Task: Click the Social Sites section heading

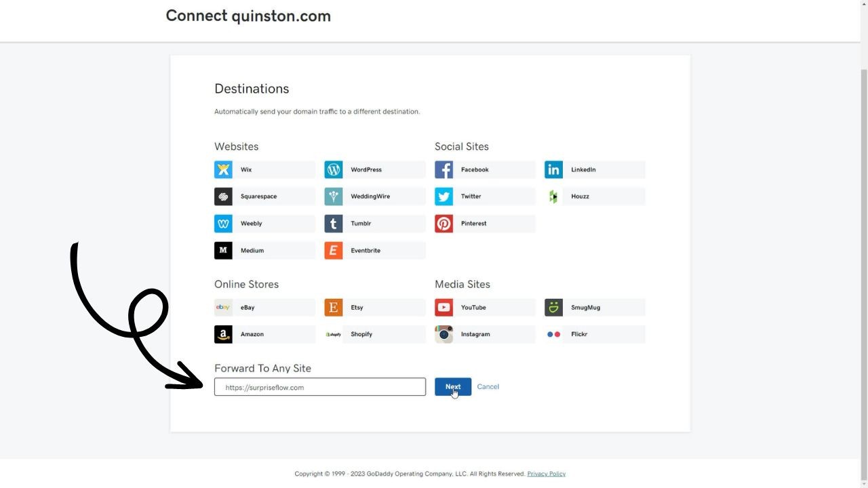Action: 462,146
